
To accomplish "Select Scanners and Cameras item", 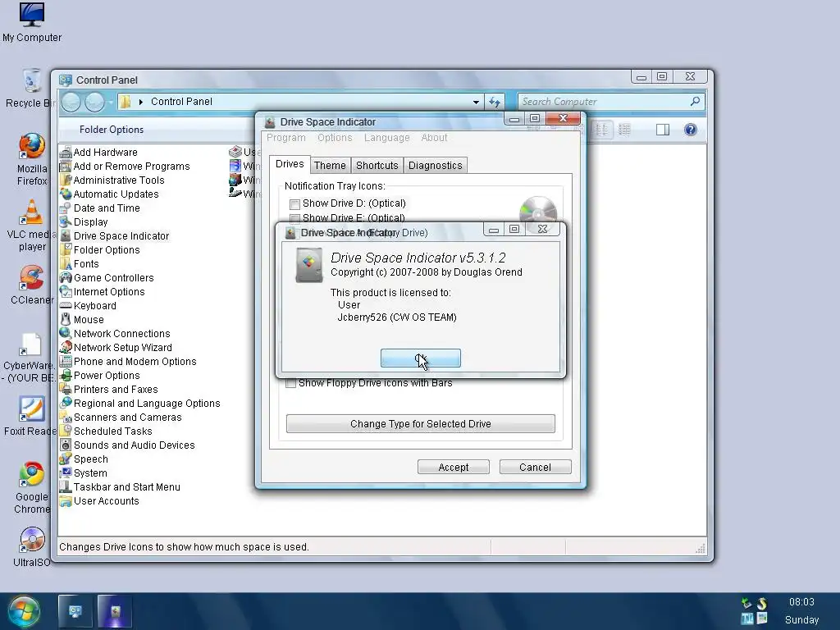I will pos(121,417).
